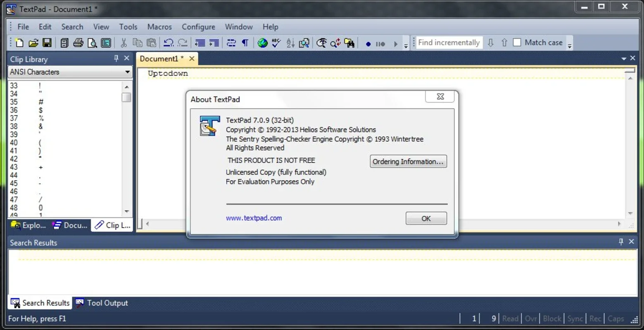
Task: Run spell check with ABC icon
Action: [x=276, y=43]
